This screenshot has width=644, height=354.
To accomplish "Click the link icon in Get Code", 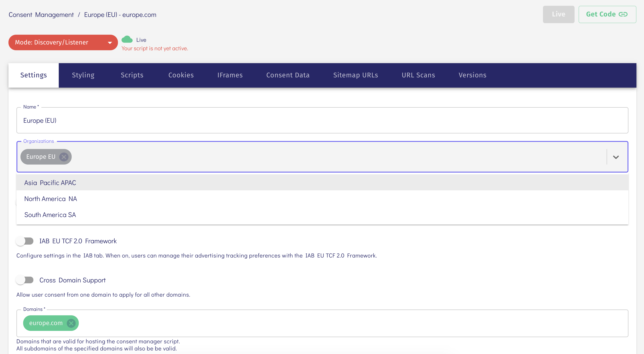I will 623,14.
